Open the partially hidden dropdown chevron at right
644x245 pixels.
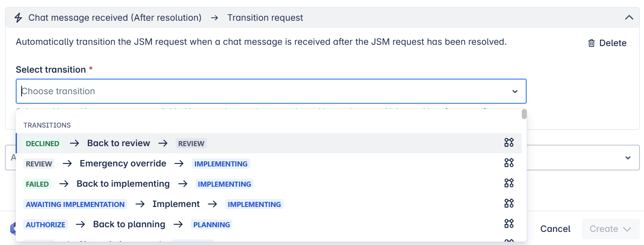[x=627, y=158]
